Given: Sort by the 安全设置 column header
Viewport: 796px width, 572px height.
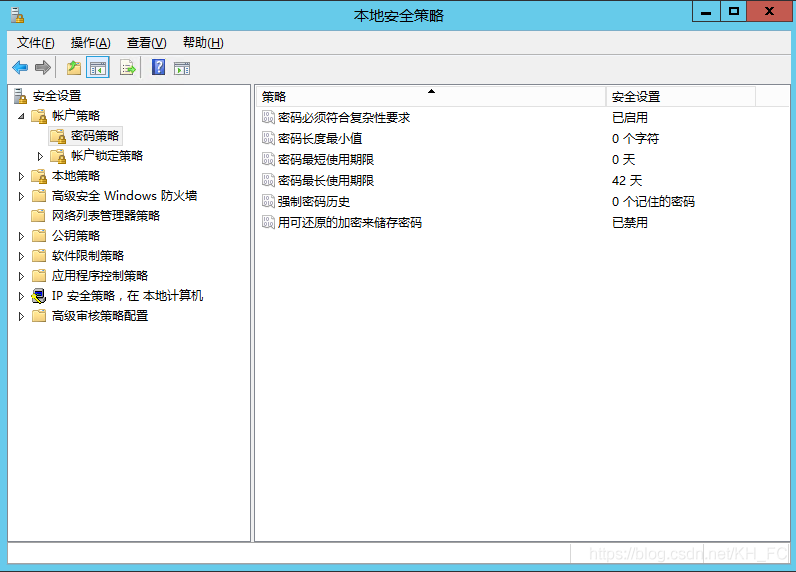Looking at the screenshot, I should (x=681, y=96).
